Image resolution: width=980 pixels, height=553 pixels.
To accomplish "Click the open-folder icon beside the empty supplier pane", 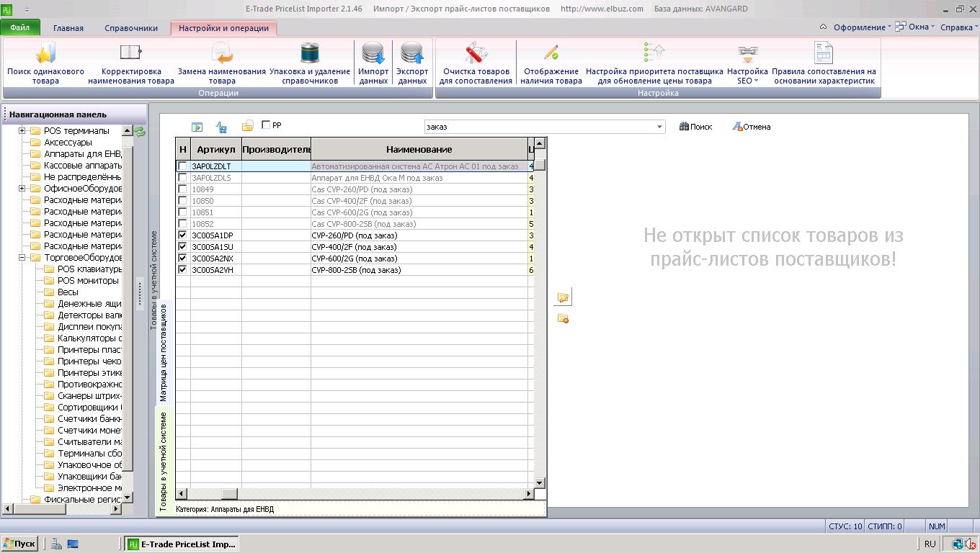I will (x=563, y=297).
